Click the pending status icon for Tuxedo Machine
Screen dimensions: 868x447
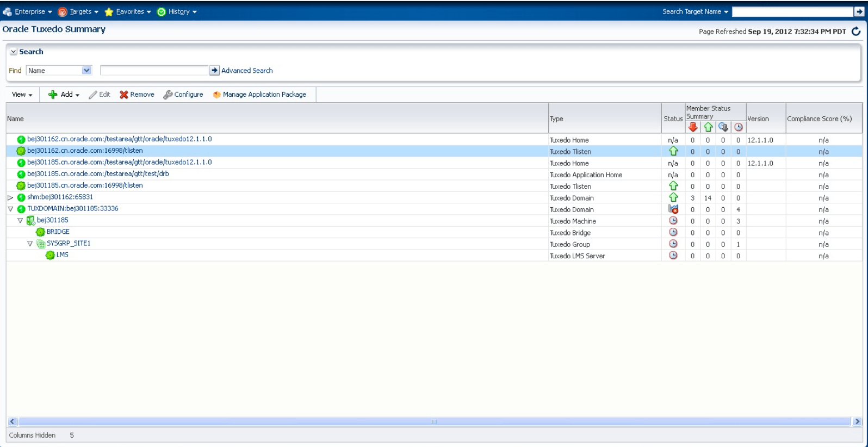click(673, 221)
